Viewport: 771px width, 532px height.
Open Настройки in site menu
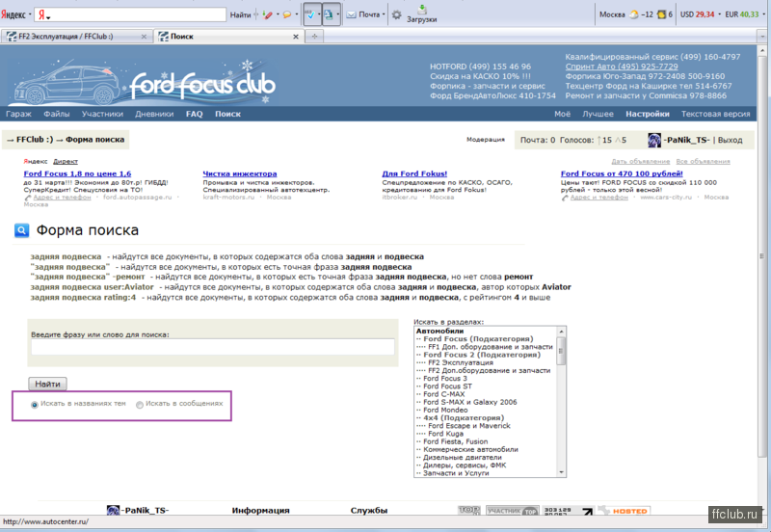pyautogui.click(x=647, y=114)
